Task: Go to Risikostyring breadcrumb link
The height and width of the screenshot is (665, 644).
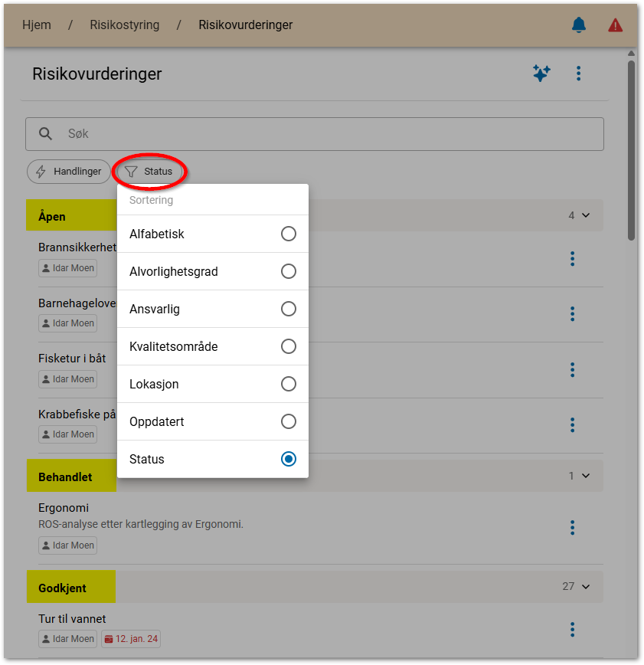Action: [125, 25]
